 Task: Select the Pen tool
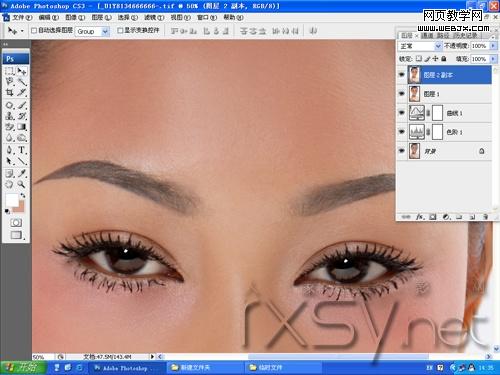[10, 150]
